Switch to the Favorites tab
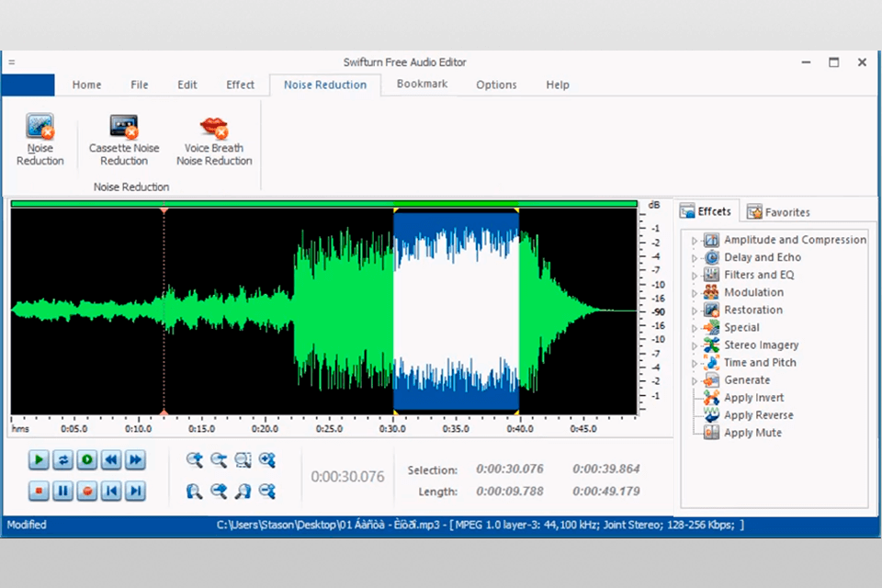The height and width of the screenshot is (588, 882). point(777,212)
